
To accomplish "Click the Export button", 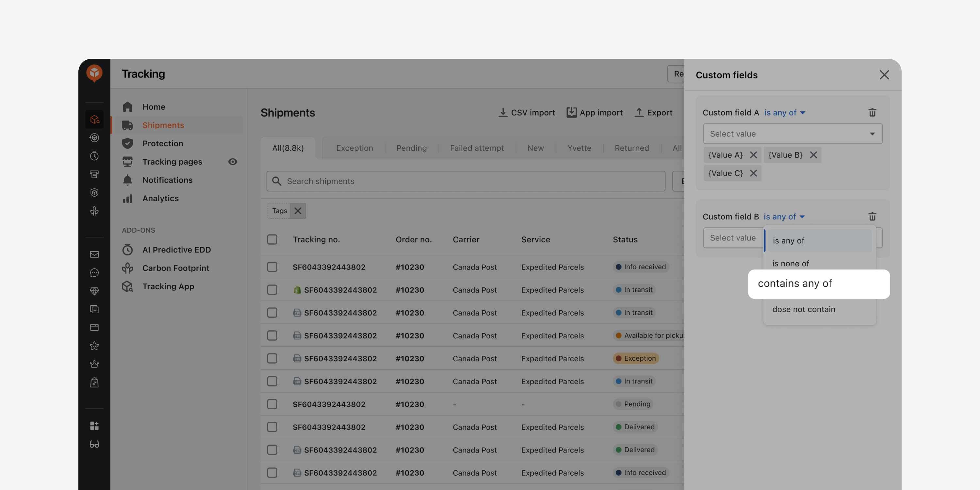I will 654,113.
